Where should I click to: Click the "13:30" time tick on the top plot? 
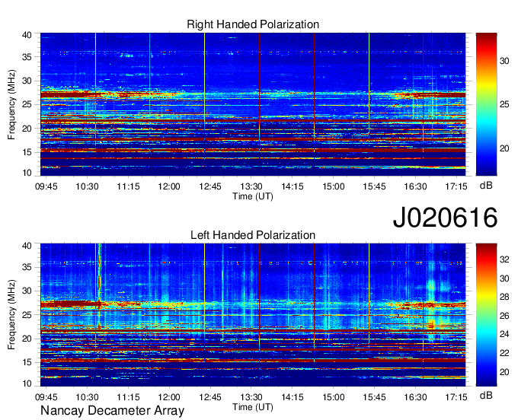(x=251, y=186)
